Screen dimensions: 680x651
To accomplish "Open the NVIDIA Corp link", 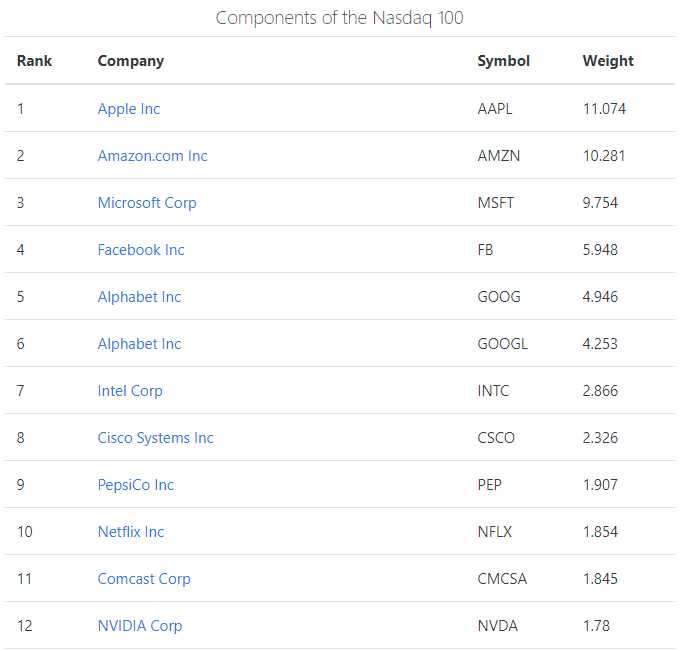I will point(140,626).
